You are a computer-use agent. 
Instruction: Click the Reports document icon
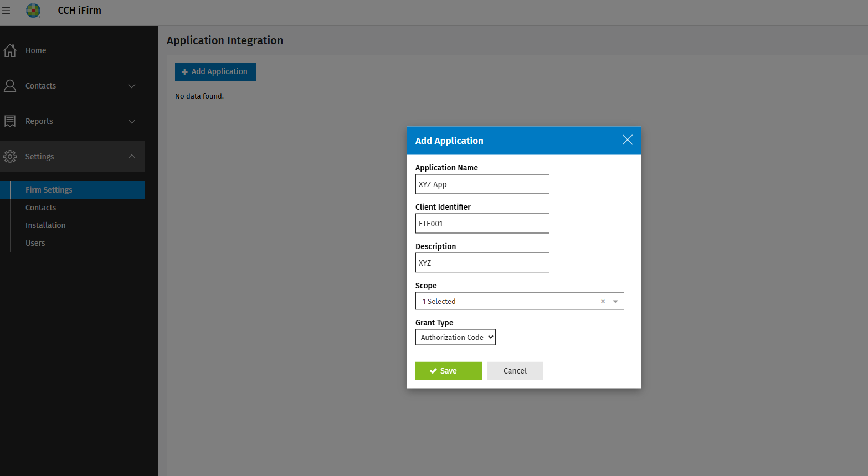pyautogui.click(x=10, y=121)
